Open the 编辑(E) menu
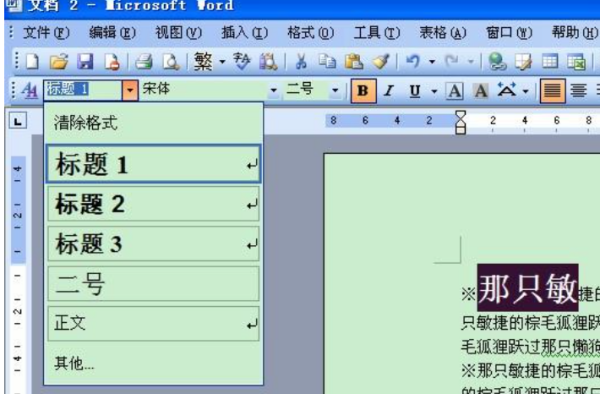This screenshot has height=394, width=600. click(112, 33)
